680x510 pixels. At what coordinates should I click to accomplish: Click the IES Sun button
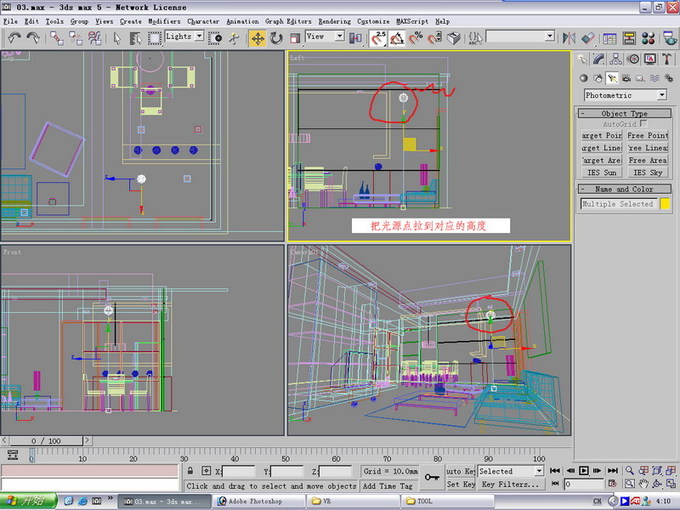tap(602, 173)
